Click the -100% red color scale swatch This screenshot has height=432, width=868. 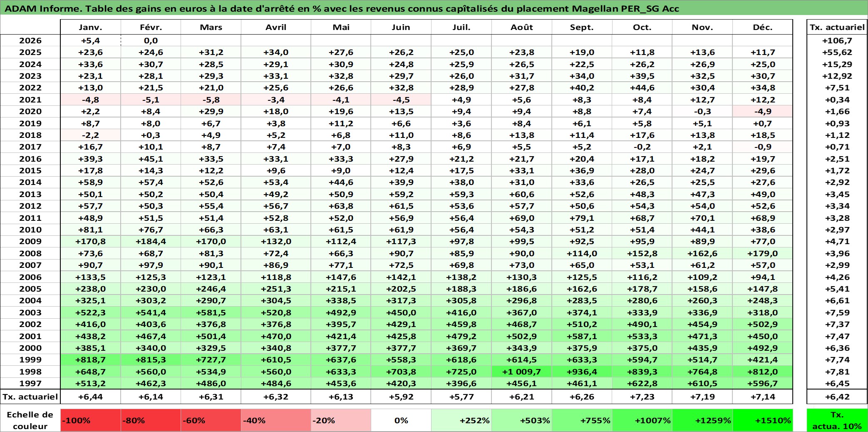point(90,420)
